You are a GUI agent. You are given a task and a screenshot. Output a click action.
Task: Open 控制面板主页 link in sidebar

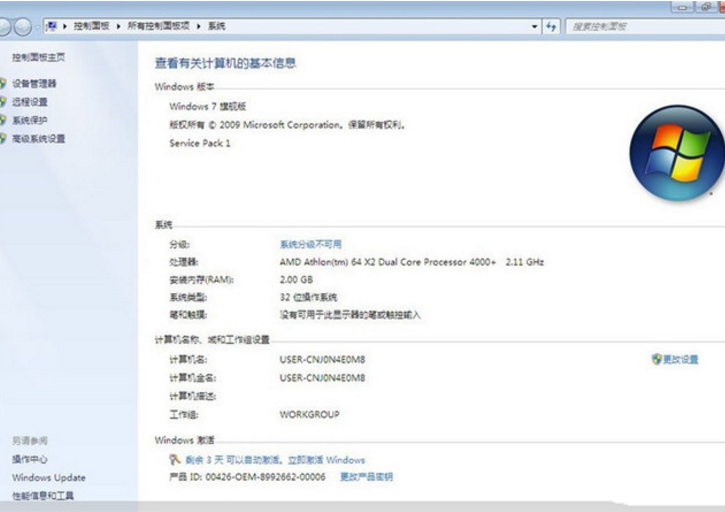[38, 57]
